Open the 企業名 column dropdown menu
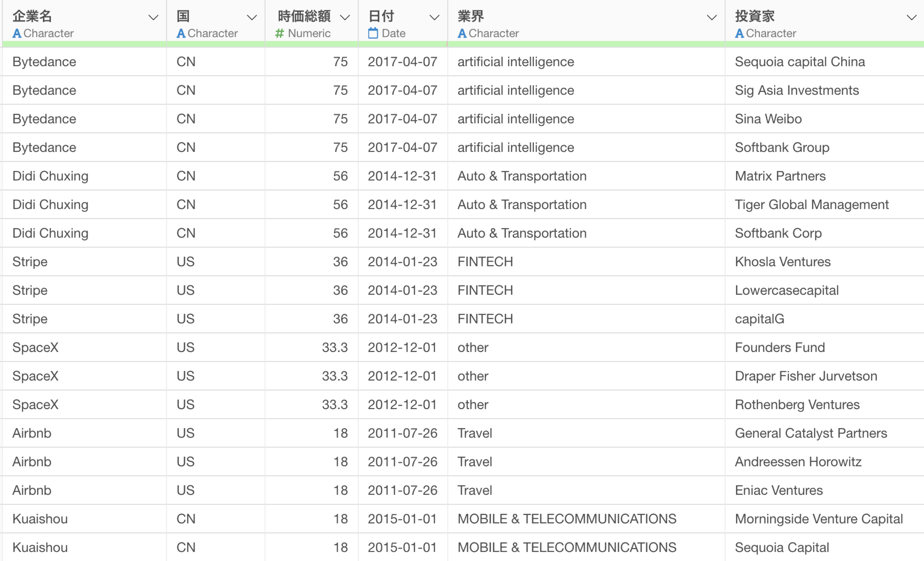 [x=153, y=17]
